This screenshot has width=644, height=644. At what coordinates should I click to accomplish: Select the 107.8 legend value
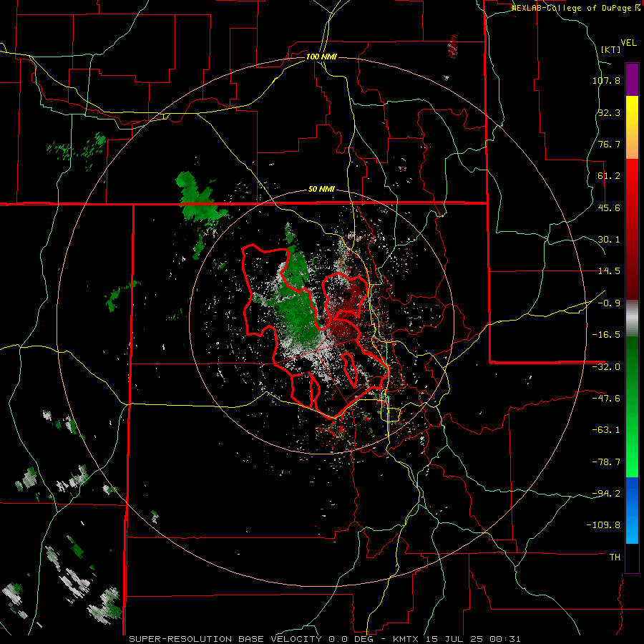[606, 80]
